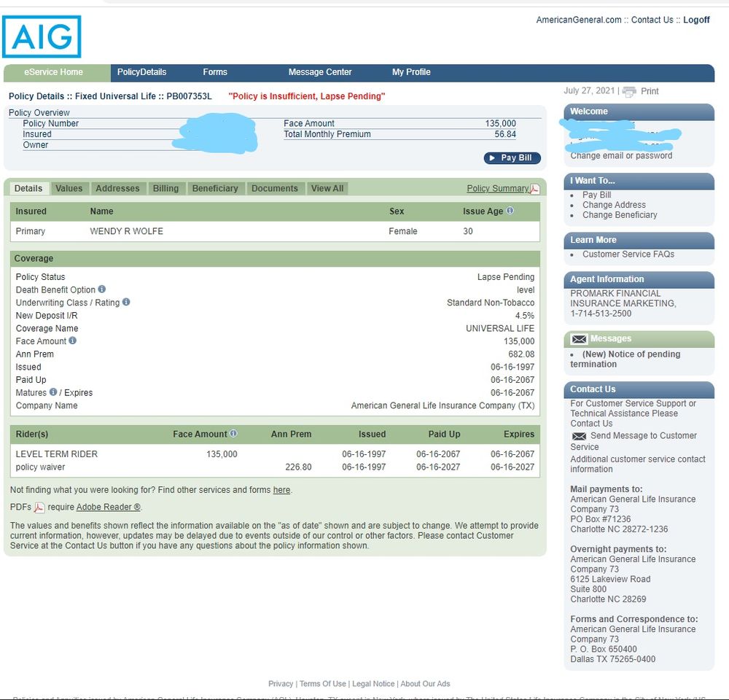Image resolution: width=729 pixels, height=700 pixels.
Task: Click the Pay Bill button
Action: [512, 158]
